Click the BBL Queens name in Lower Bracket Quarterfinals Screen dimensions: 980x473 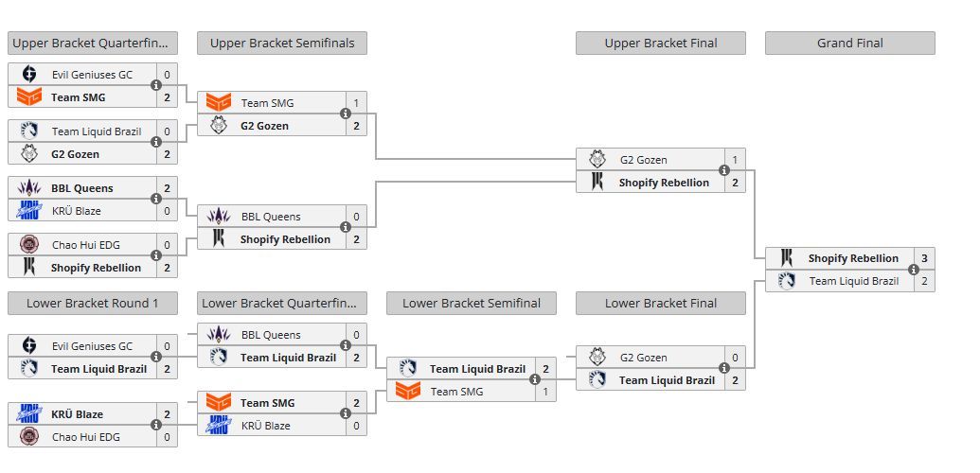(x=271, y=335)
